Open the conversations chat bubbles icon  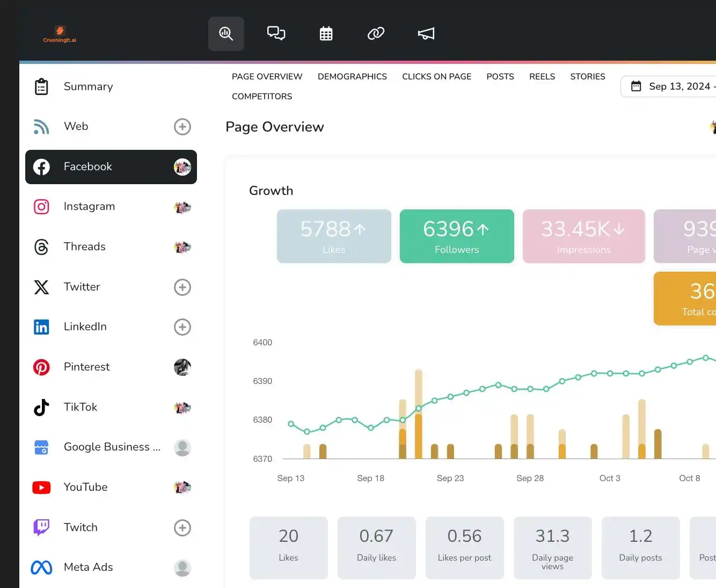coord(276,34)
